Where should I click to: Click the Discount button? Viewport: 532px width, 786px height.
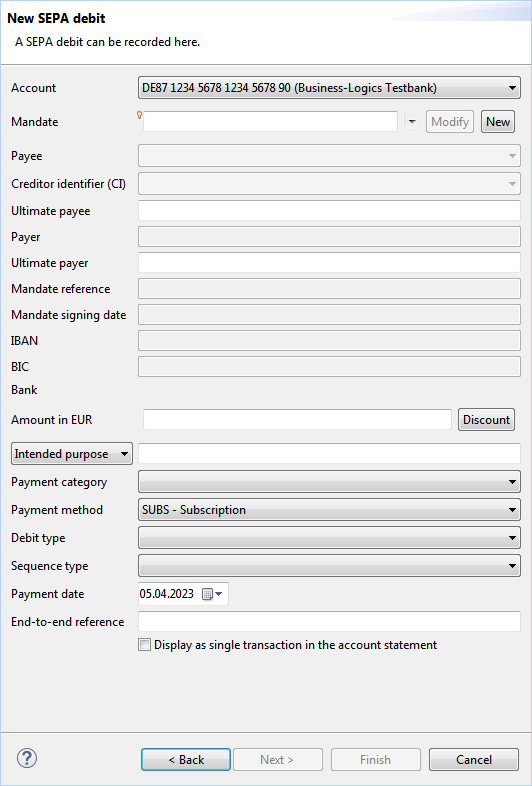[x=486, y=420]
